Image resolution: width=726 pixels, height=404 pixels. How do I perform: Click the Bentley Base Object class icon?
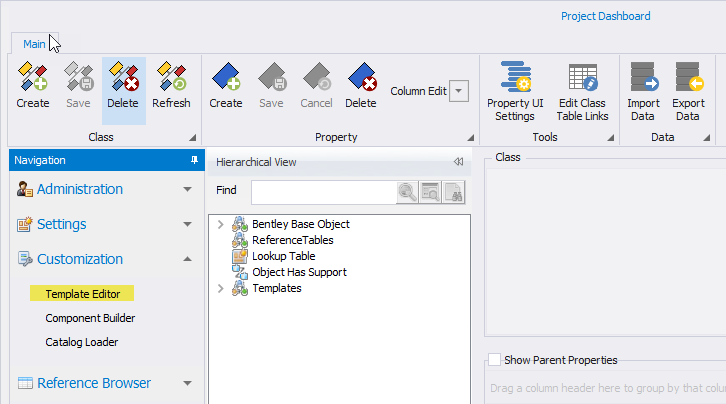(239, 224)
